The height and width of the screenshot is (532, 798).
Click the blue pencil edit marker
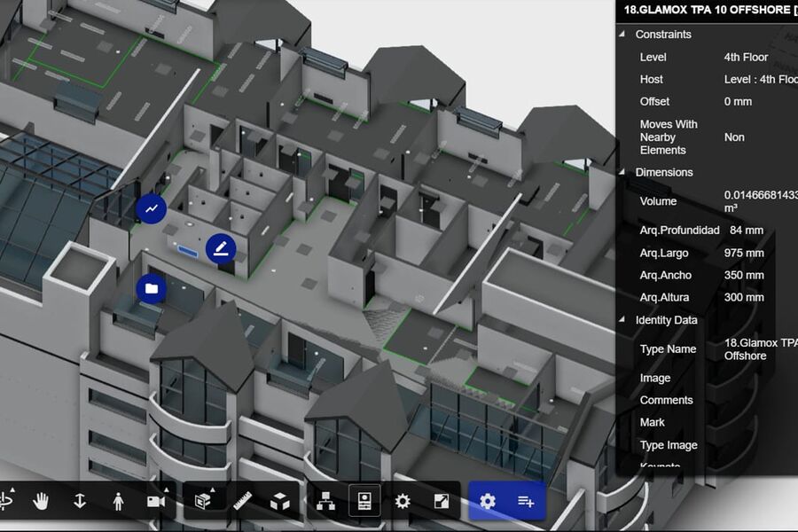(221, 248)
